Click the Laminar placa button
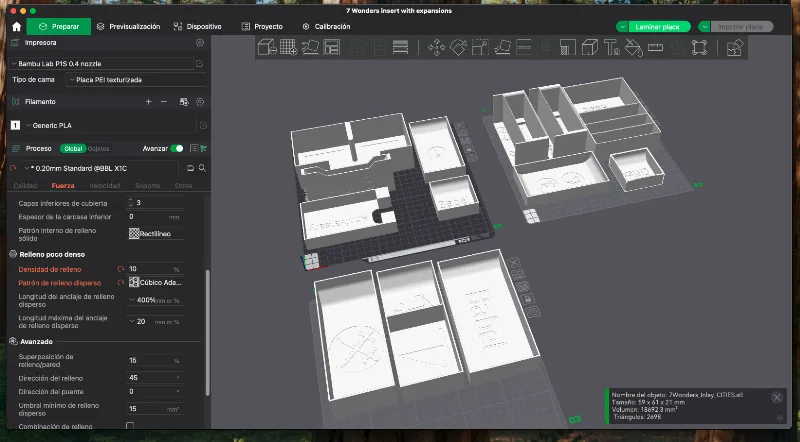This screenshot has width=800, height=442. click(657, 27)
